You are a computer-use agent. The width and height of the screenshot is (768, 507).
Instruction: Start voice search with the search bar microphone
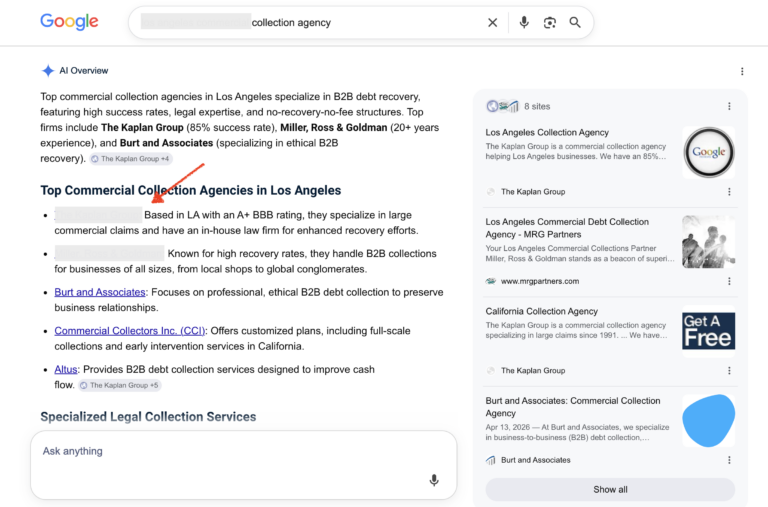tap(524, 23)
